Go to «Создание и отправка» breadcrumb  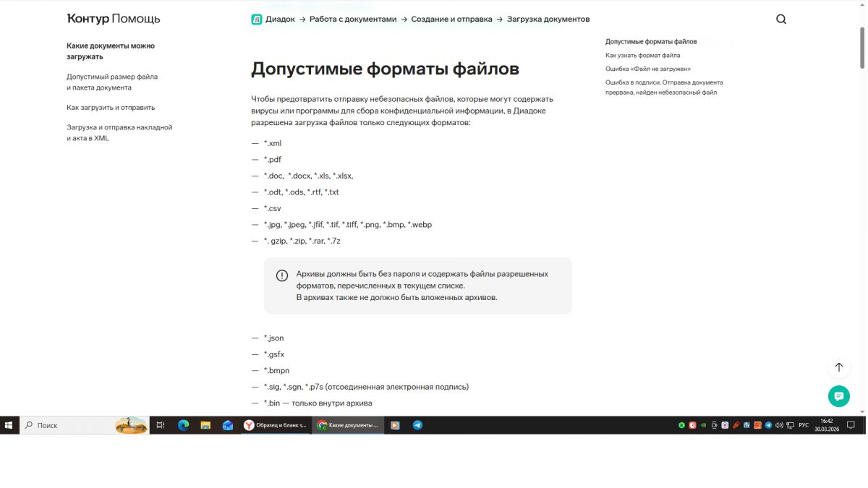click(451, 20)
